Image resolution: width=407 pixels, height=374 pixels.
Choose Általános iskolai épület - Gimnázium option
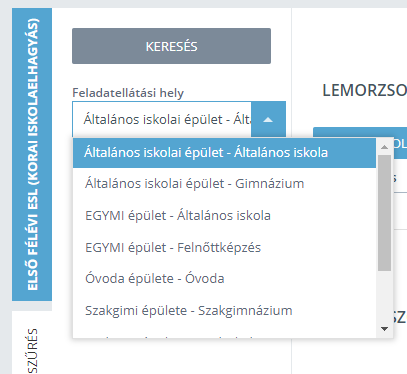tap(224, 184)
